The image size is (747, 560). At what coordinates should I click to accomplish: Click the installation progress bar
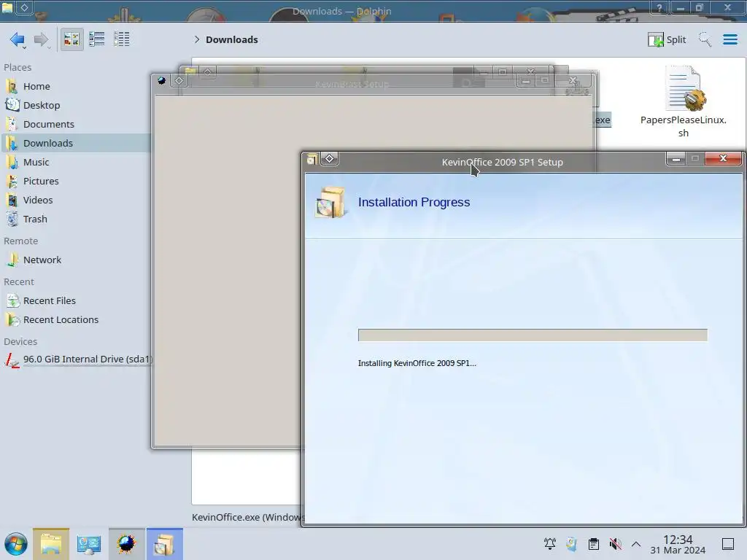pos(533,335)
